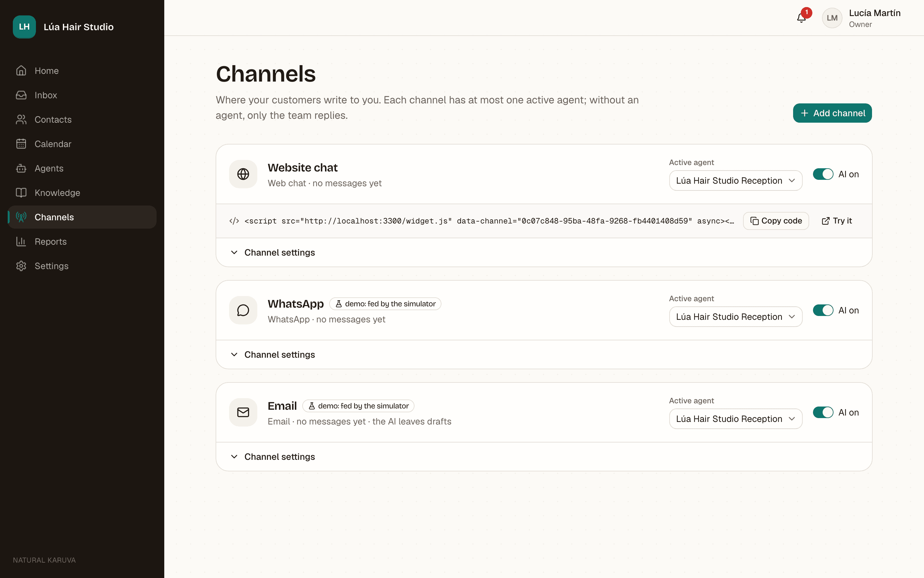Click the LH studio logo badge
Viewport: 924px width, 578px height.
click(24, 27)
